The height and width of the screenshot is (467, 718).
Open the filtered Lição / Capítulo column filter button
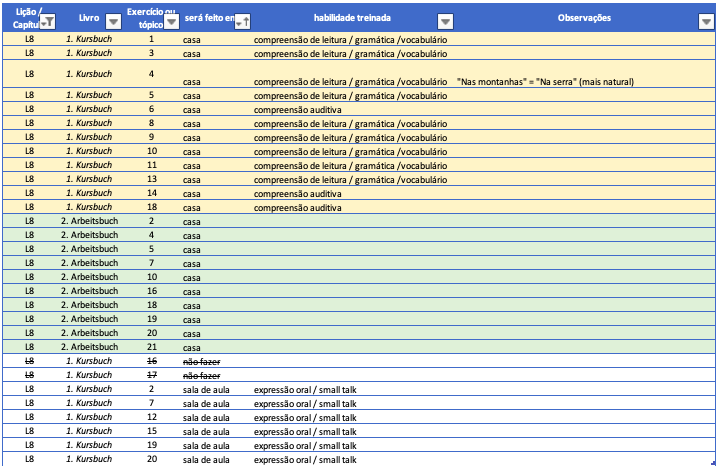tap(49, 21)
